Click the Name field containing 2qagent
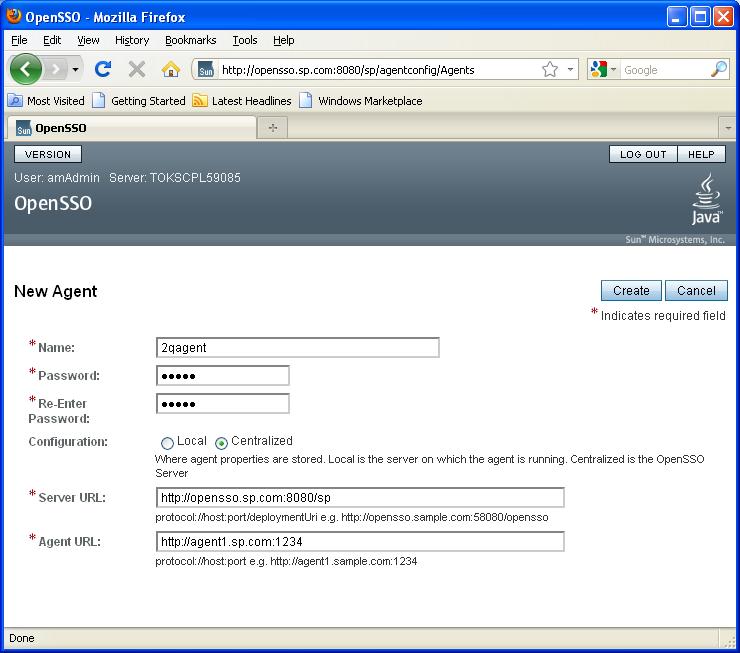740x653 pixels. point(298,348)
